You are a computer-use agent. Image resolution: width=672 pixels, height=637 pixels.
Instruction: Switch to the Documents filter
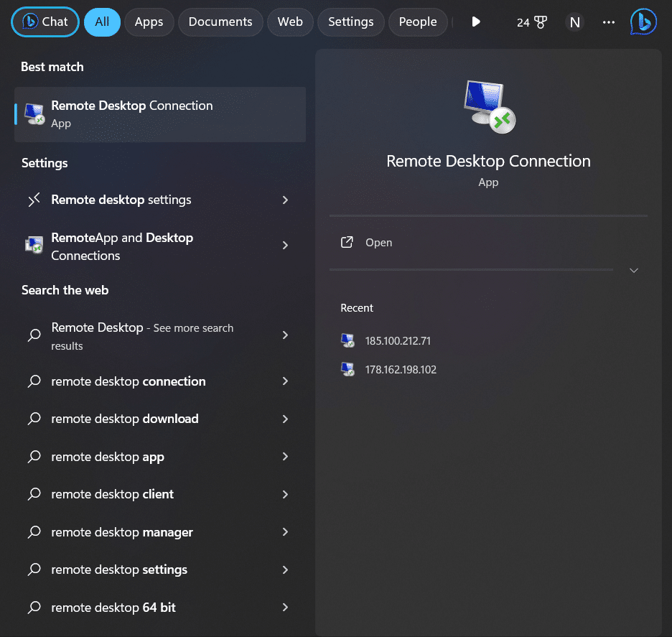(x=220, y=22)
